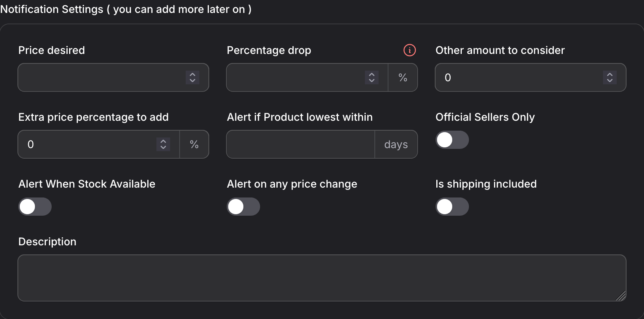Toggle Official Sellers Only switch
This screenshot has width=644, height=319.
[452, 140]
